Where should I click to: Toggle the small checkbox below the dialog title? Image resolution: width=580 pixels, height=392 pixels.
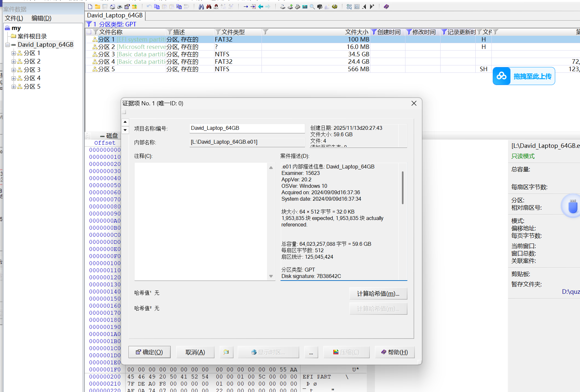(x=123, y=111)
